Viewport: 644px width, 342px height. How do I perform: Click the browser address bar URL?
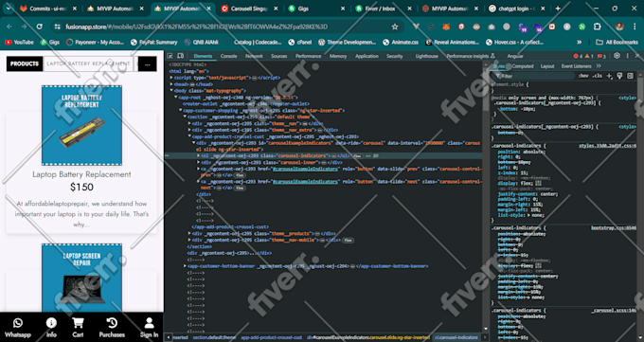[196, 27]
